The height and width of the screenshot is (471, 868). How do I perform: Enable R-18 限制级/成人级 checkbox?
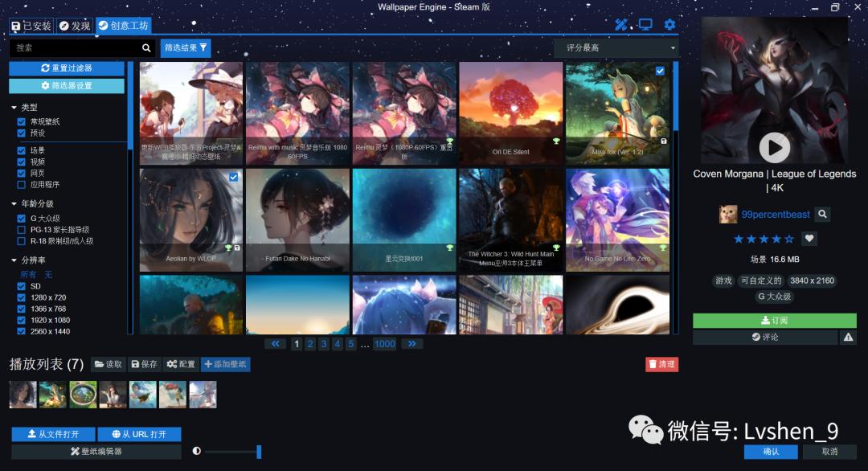21,241
